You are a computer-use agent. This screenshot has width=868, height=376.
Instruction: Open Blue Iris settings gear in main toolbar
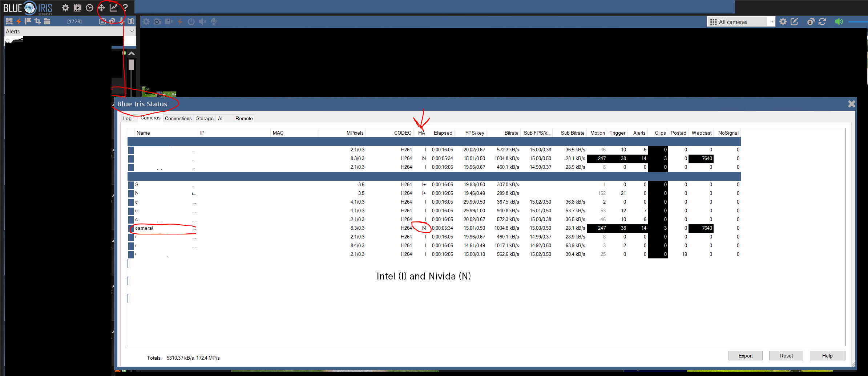pyautogui.click(x=65, y=8)
